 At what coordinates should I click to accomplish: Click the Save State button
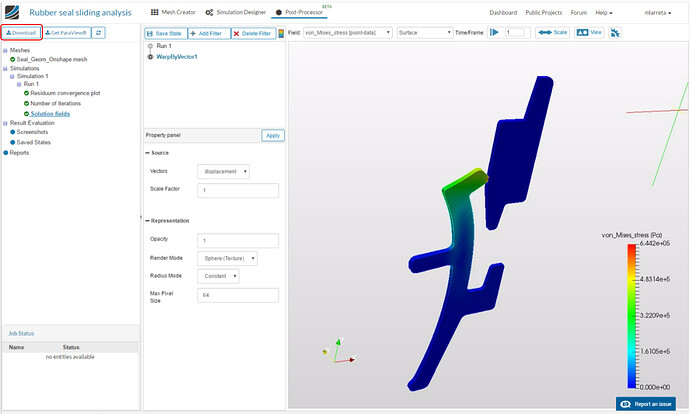click(x=165, y=33)
